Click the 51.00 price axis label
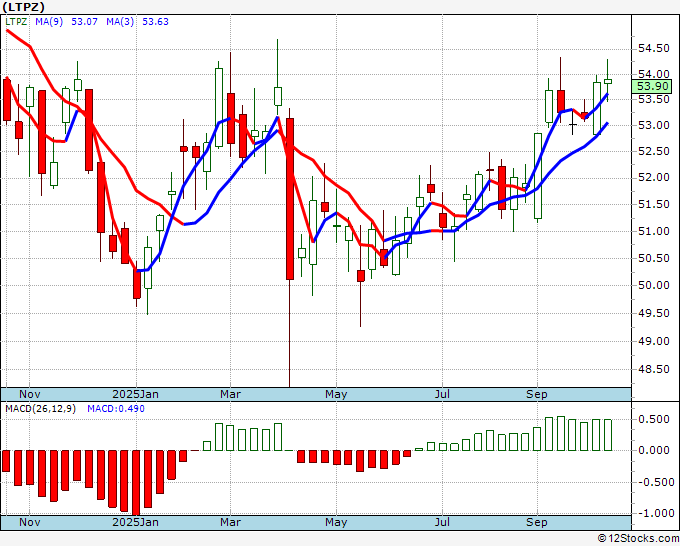 [654, 231]
